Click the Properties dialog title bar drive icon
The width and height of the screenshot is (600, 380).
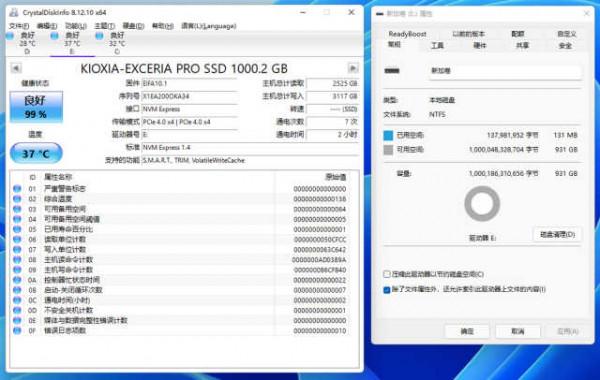[x=380, y=14]
